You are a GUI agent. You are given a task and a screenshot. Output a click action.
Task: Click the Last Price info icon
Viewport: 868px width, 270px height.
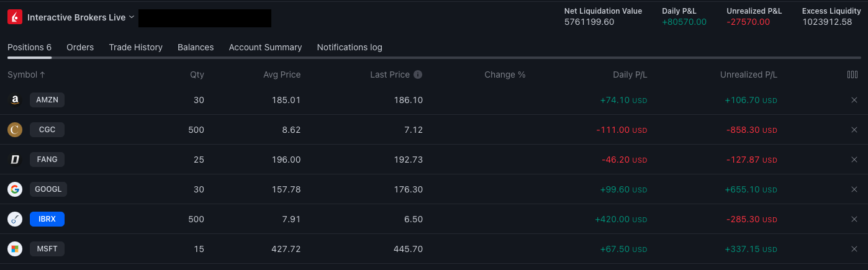tap(418, 74)
